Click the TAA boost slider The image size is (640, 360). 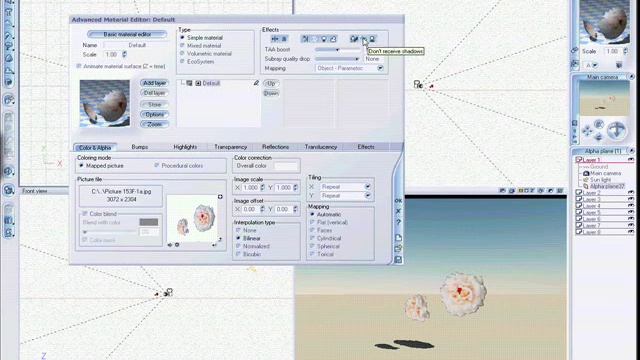(338, 49)
